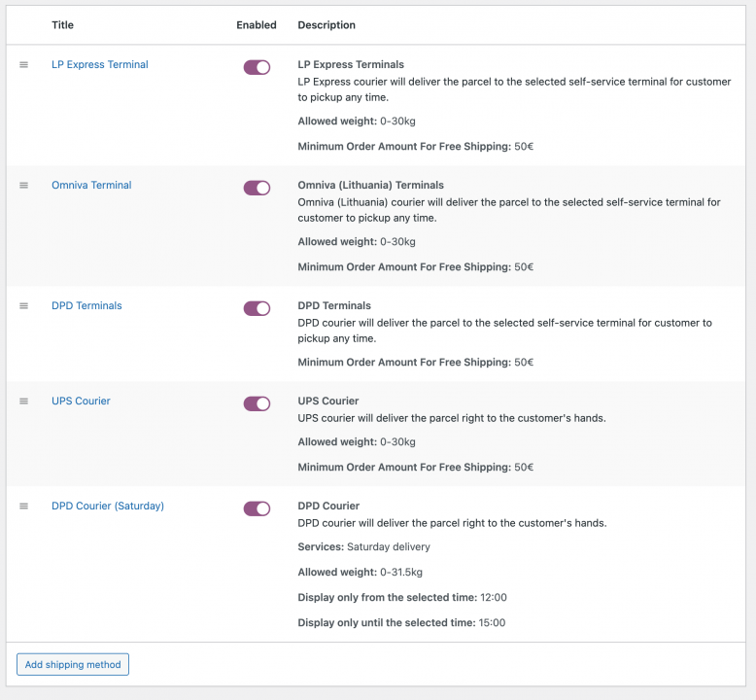
Task: Click the Enabled column header
Action: tap(257, 25)
